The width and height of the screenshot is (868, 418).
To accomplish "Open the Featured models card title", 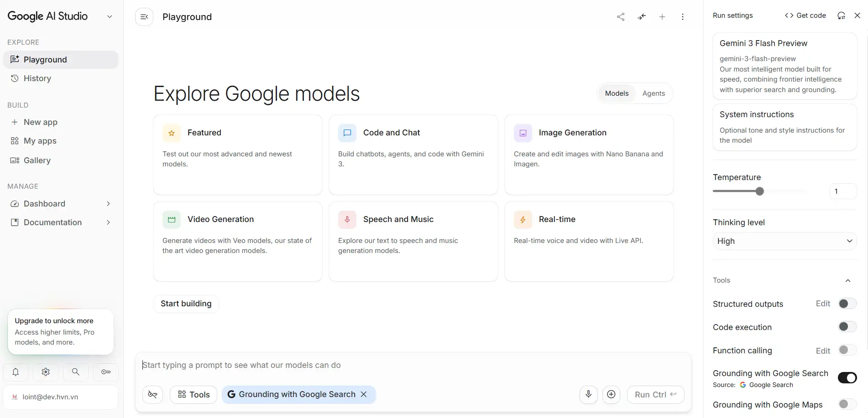I will tap(204, 133).
